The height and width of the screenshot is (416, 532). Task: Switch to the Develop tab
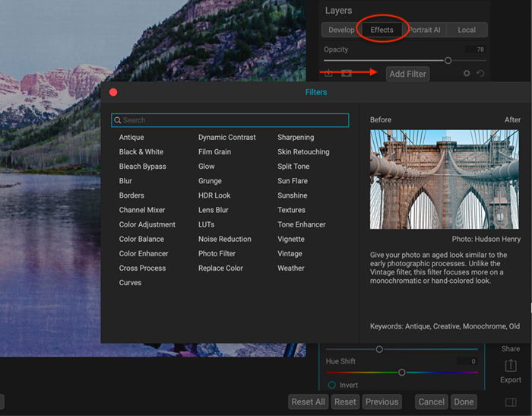341,30
